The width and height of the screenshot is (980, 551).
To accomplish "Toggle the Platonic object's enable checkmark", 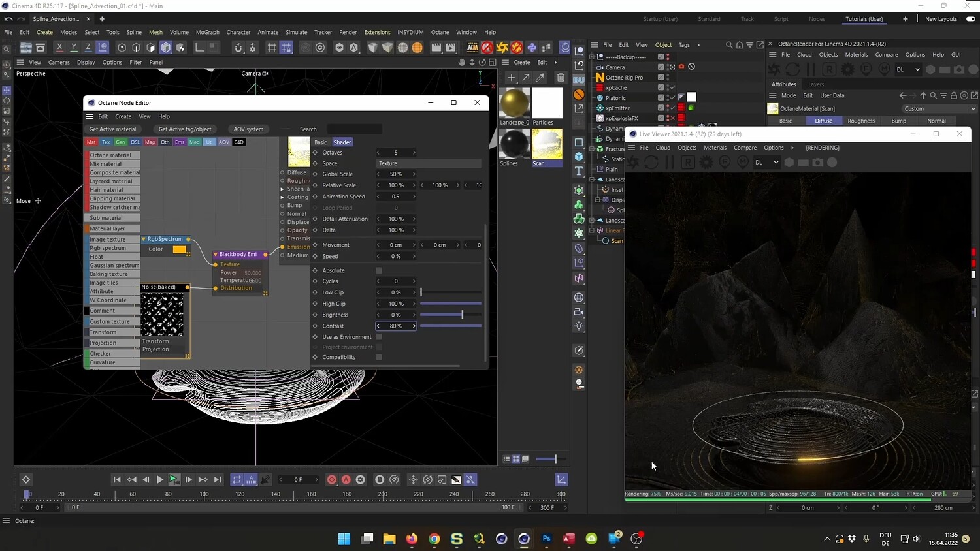I will (672, 98).
